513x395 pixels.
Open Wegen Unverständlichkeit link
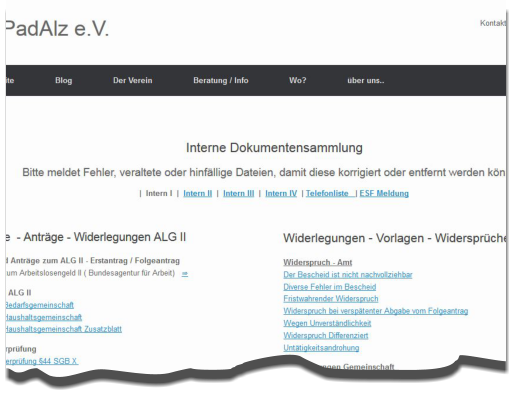[x=327, y=323]
